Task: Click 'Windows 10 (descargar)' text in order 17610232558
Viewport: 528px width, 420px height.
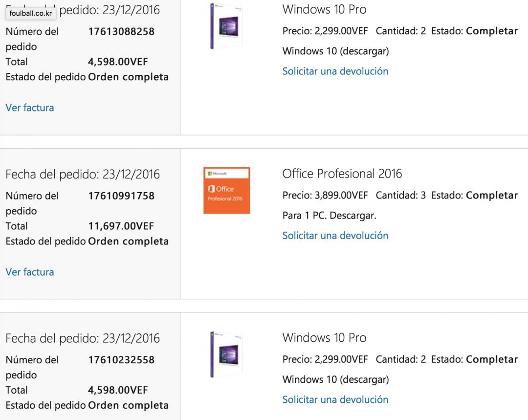Action: click(335, 379)
